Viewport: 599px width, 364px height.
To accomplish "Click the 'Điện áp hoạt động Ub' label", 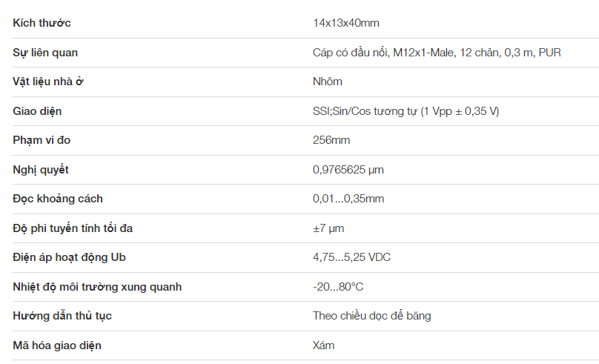I will [70, 257].
